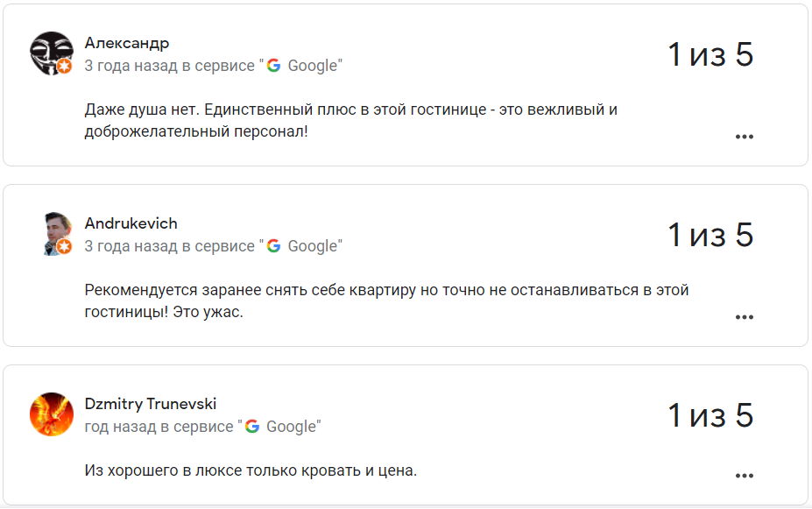Click the orange star badge on Александр's avatar

[65, 67]
